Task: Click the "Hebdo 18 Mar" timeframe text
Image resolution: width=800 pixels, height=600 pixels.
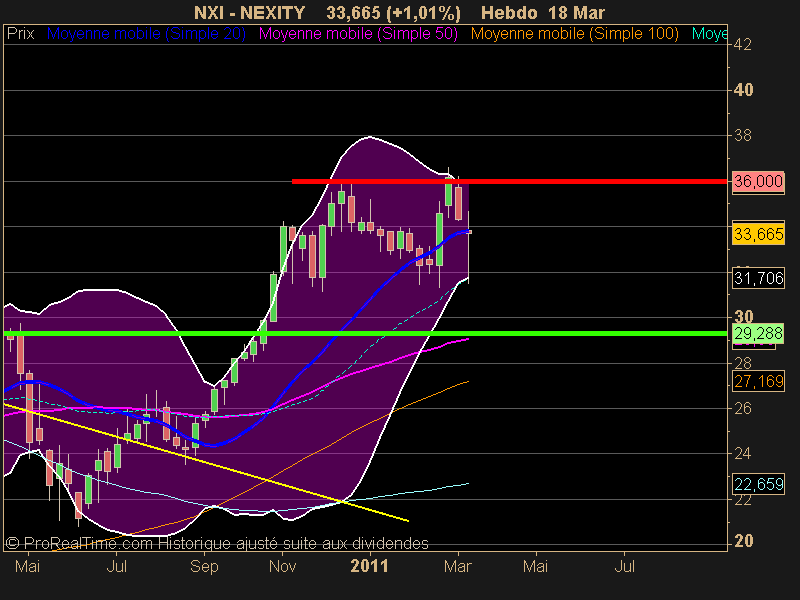Action: tap(543, 12)
